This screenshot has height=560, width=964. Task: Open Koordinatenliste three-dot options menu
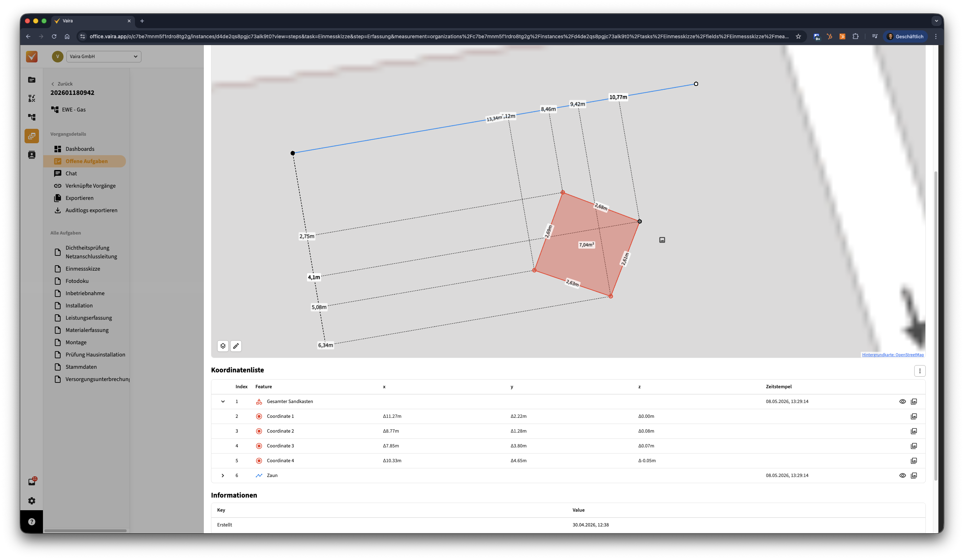(x=920, y=371)
